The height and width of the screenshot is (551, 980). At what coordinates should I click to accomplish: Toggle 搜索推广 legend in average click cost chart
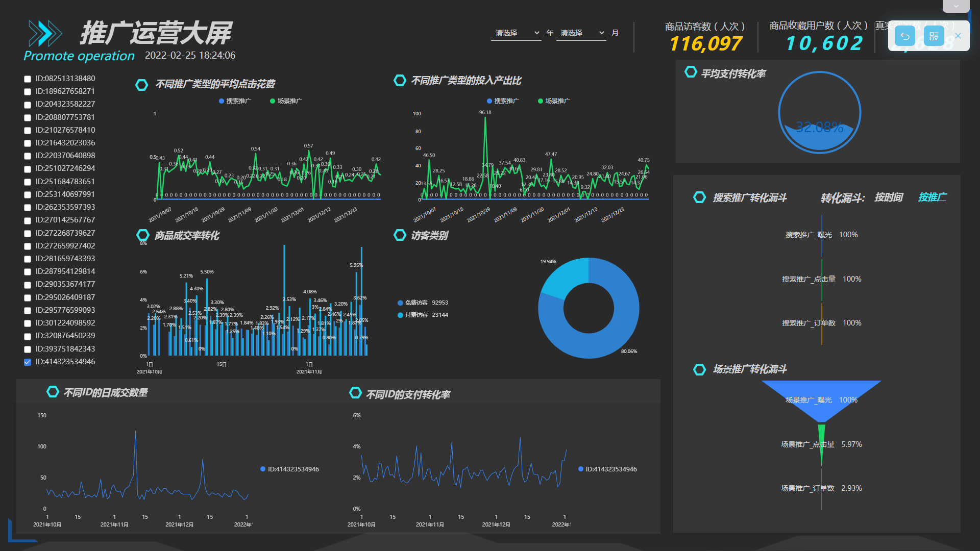click(x=235, y=101)
